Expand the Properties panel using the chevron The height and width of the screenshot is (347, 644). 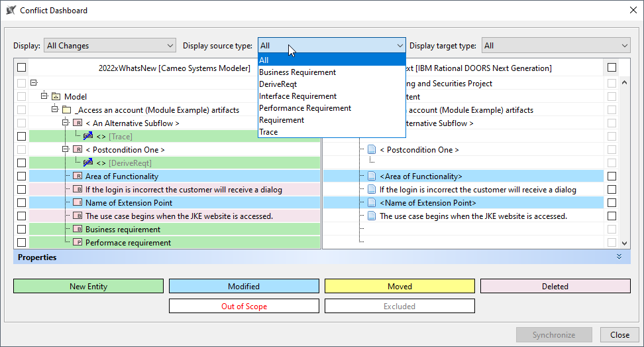point(619,257)
